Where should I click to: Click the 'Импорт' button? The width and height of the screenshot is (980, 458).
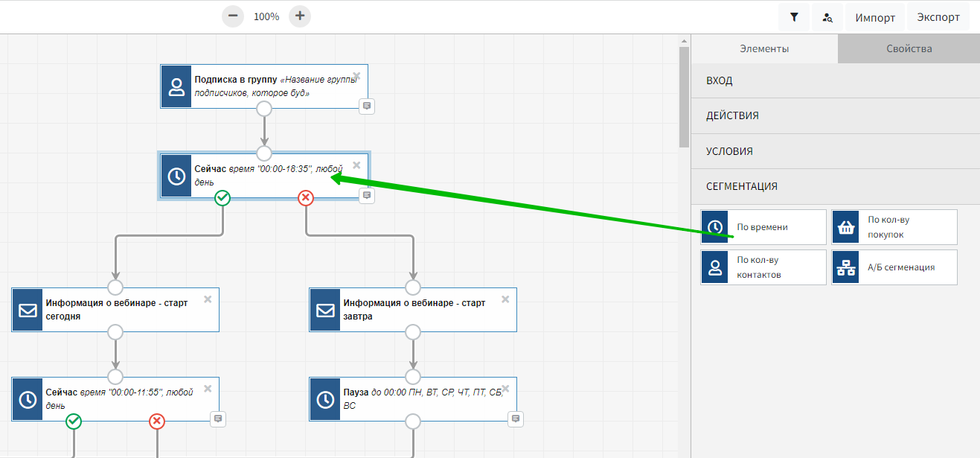coord(874,17)
